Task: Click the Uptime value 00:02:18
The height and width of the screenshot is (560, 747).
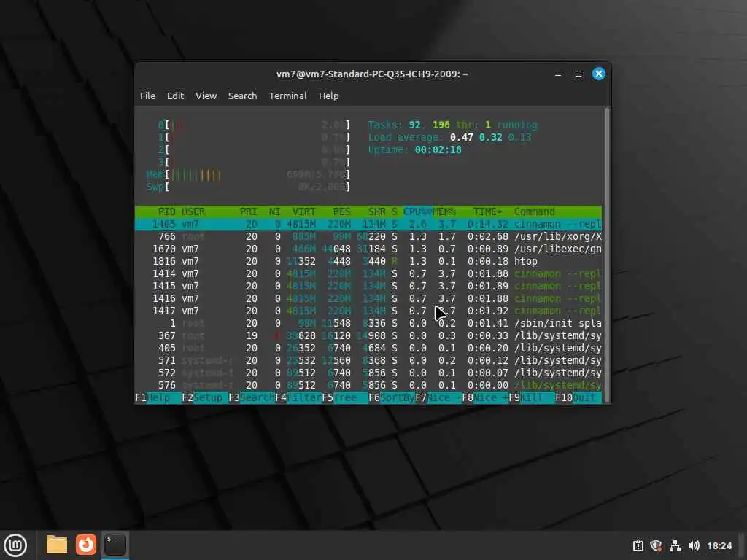Action: pos(438,149)
